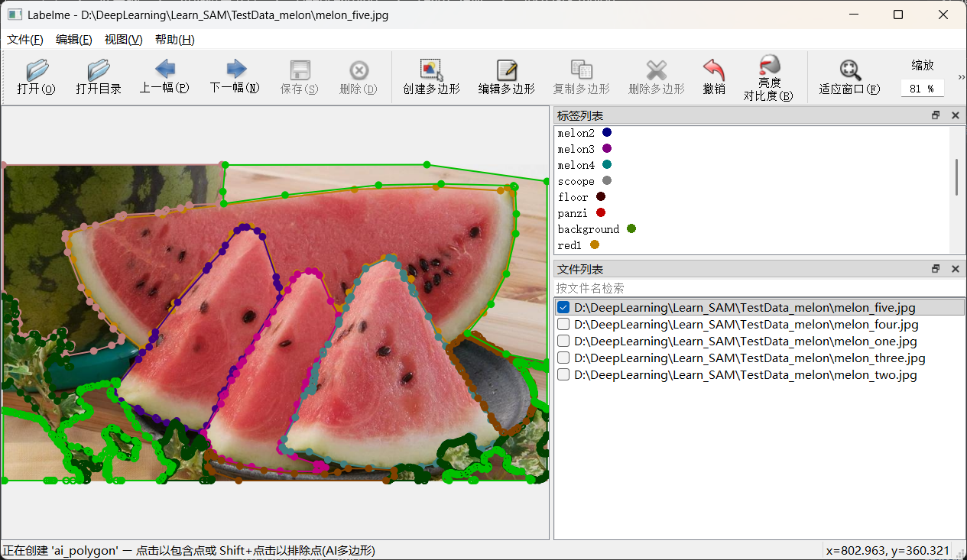
Task: Open file melon_three.jpg in list
Action: tap(749, 358)
